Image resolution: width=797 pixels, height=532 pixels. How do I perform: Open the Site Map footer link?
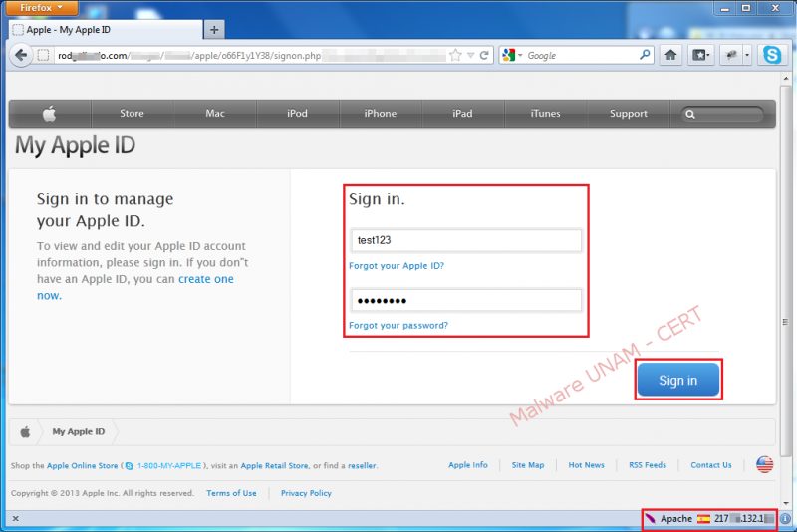tap(528, 465)
